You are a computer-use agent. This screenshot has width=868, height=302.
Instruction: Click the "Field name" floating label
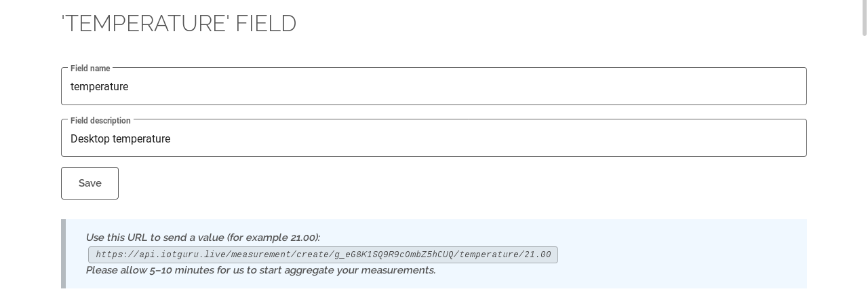[90, 69]
